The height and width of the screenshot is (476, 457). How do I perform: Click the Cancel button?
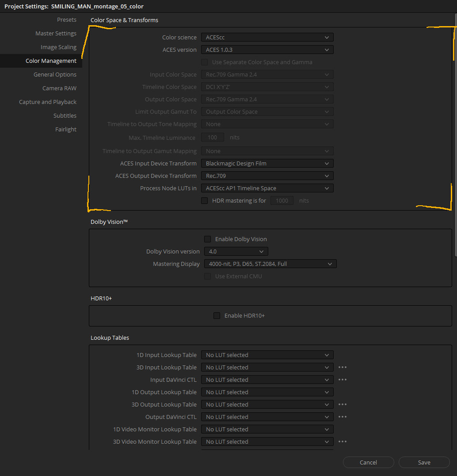369,462
